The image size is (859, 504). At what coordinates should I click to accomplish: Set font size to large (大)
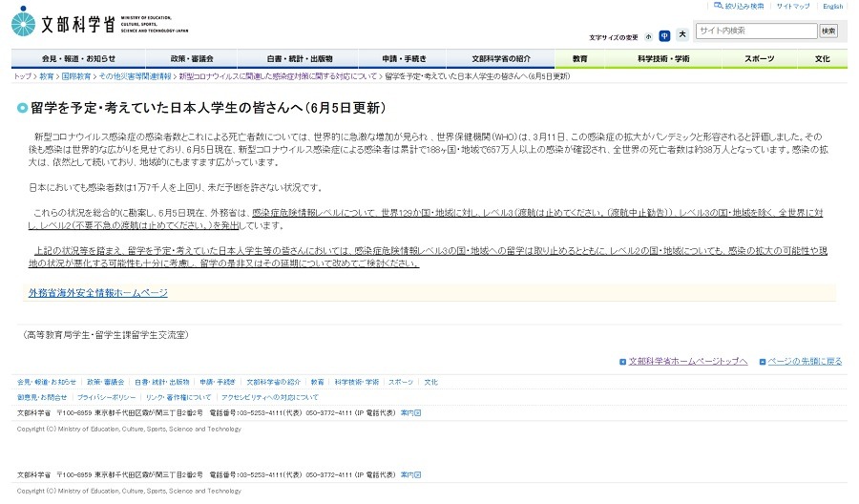[x=682, y=35]
